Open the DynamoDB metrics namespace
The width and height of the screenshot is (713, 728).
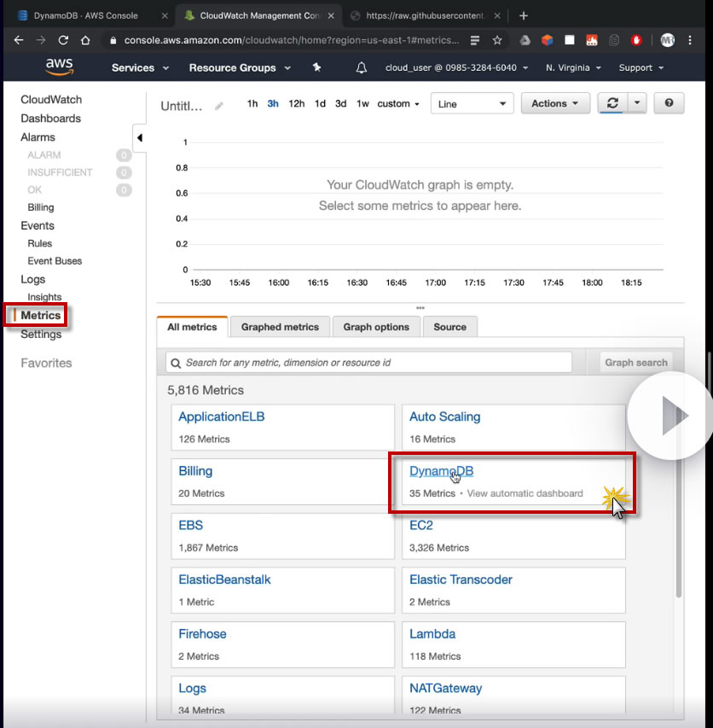point(441,471)
